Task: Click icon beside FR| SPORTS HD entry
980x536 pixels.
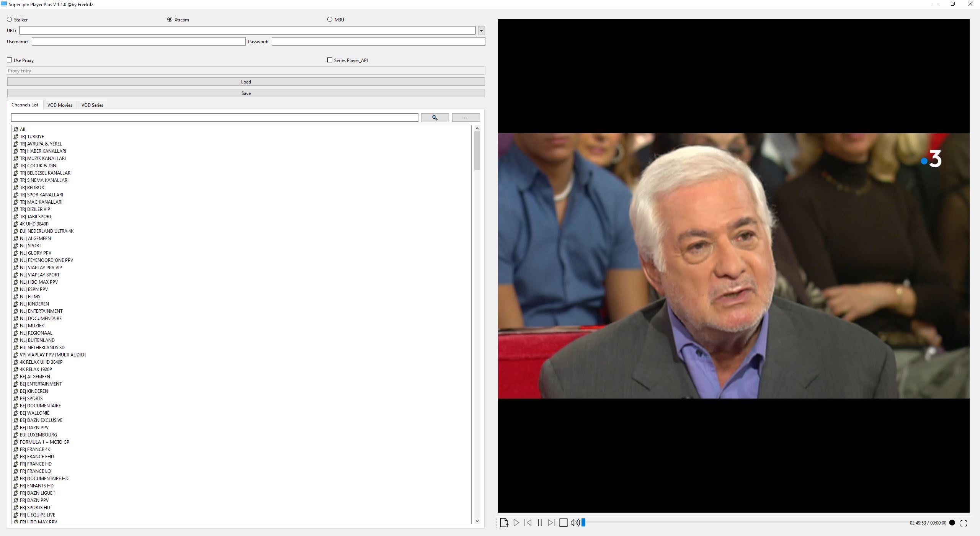Action: 16,508
